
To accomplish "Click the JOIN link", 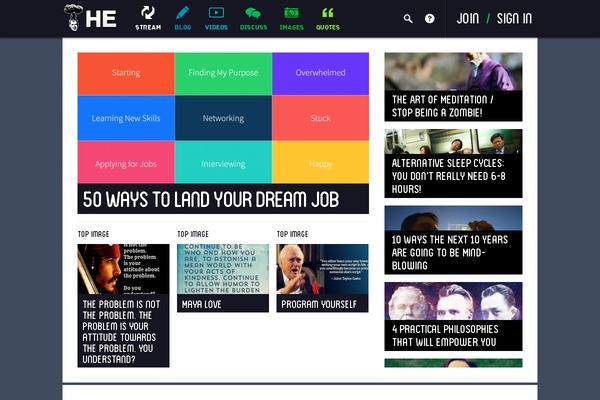I will pos(468,18).
